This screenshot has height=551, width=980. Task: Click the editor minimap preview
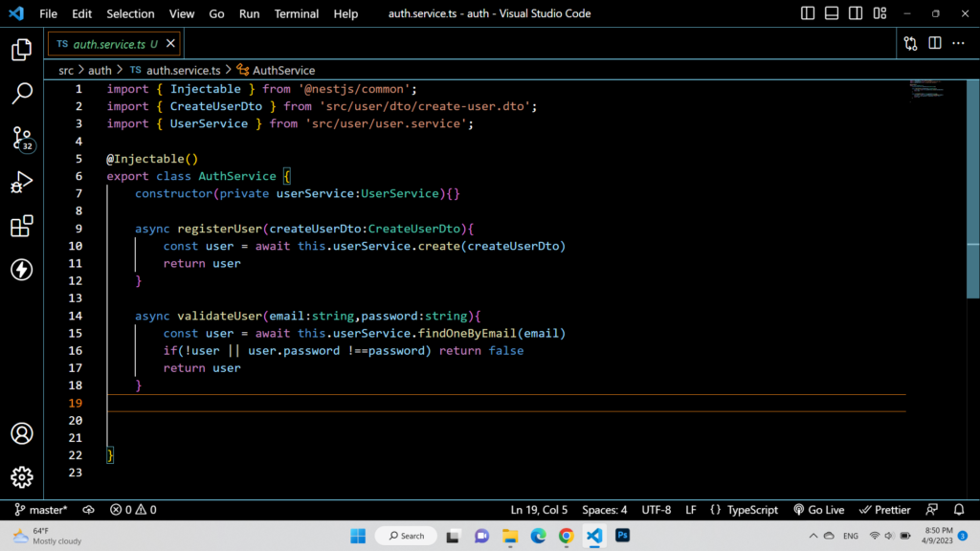coord(926,89)
